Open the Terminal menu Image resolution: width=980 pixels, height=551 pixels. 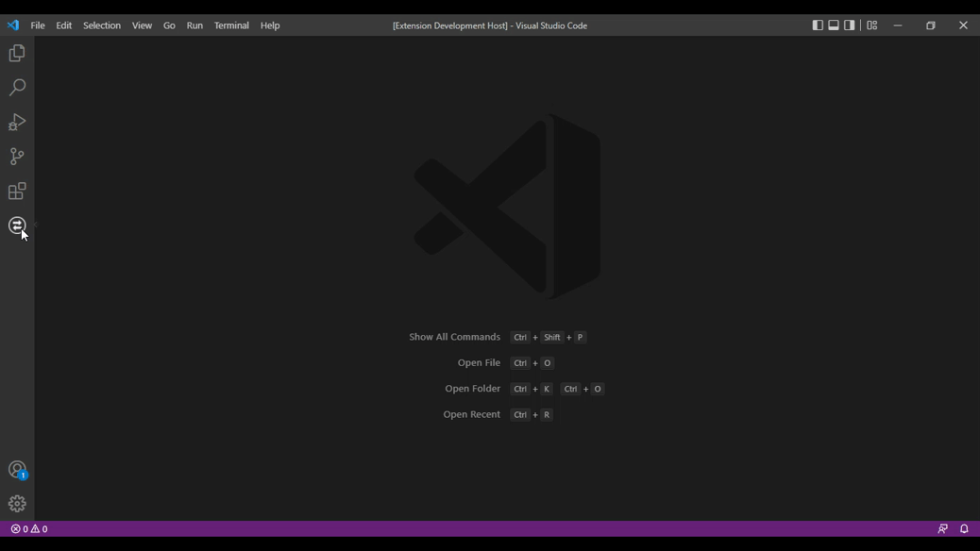coord(231,25)
